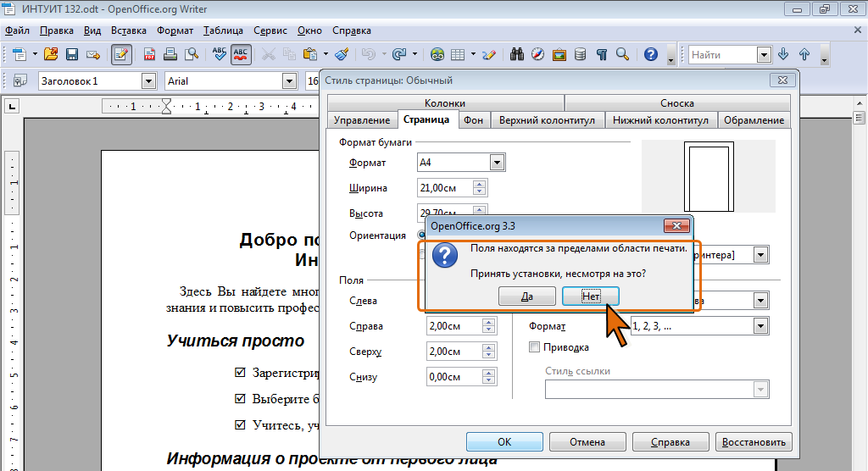The height and width of the screenshot is (471, 868).
Task: Open the Paste options dropdown arrow
Action: click(325, 54)
